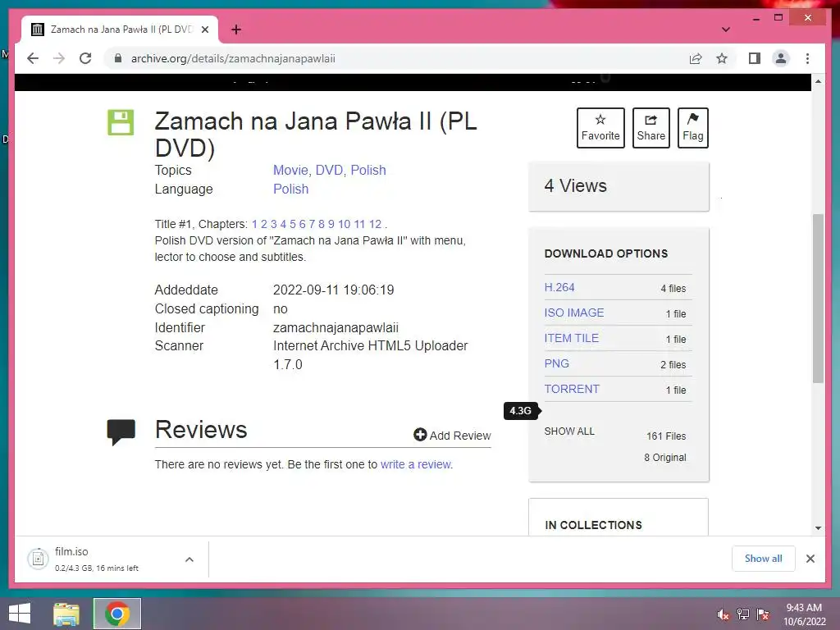Open ITEM TILE download option
This screenshot has width=840, height=630.
click(571, 338)
